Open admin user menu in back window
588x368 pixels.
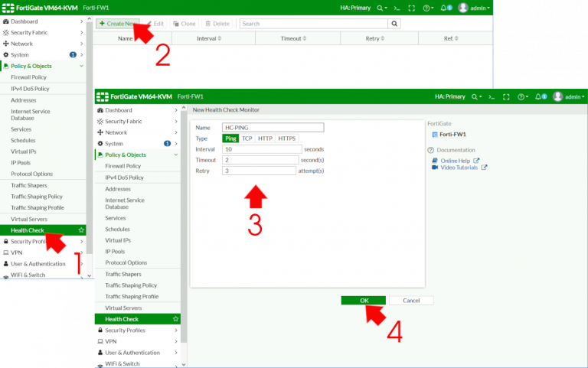pyautogui.click(x=474, y=8)
